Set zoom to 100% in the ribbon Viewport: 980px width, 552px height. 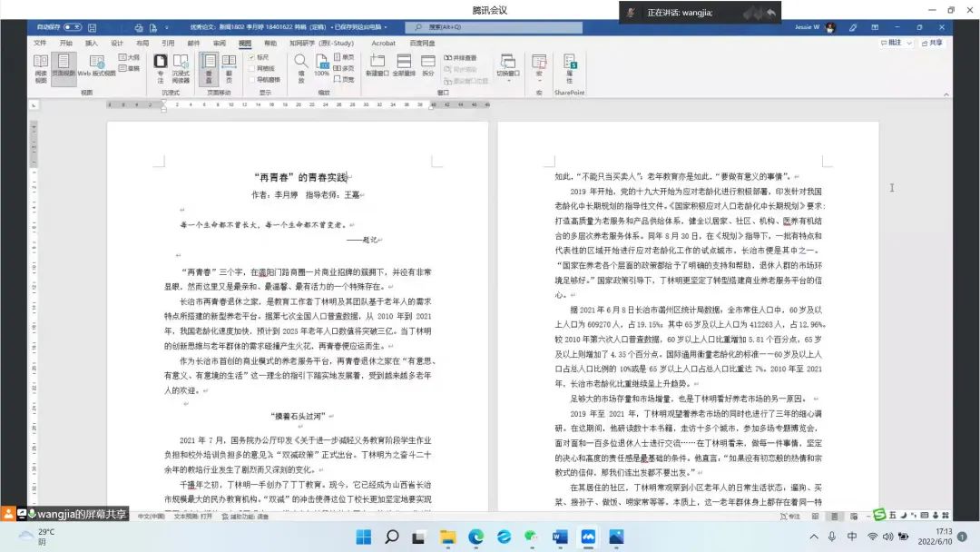pos(322,66)
